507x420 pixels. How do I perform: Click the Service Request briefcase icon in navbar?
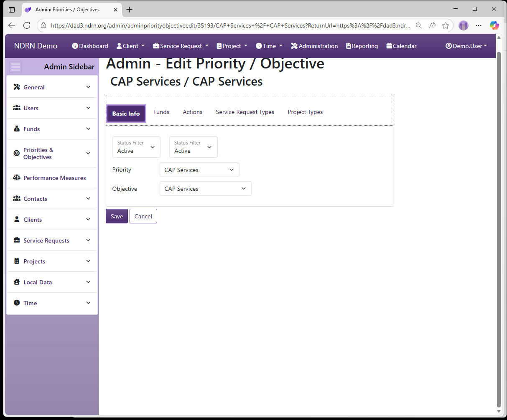(156, 46)
